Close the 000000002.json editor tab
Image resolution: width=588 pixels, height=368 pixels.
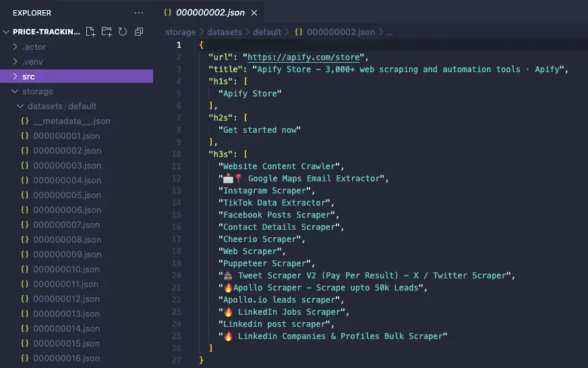[254, 13]
